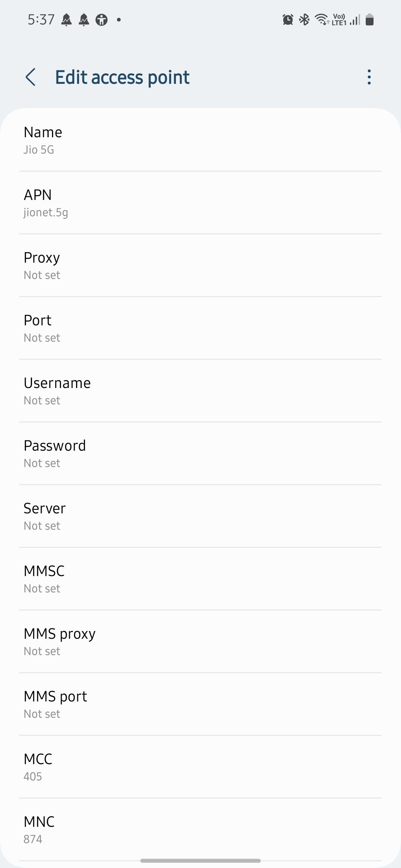Open the Proxy setting
Viewport: 401px width, 868px height.
pos(200,266)
